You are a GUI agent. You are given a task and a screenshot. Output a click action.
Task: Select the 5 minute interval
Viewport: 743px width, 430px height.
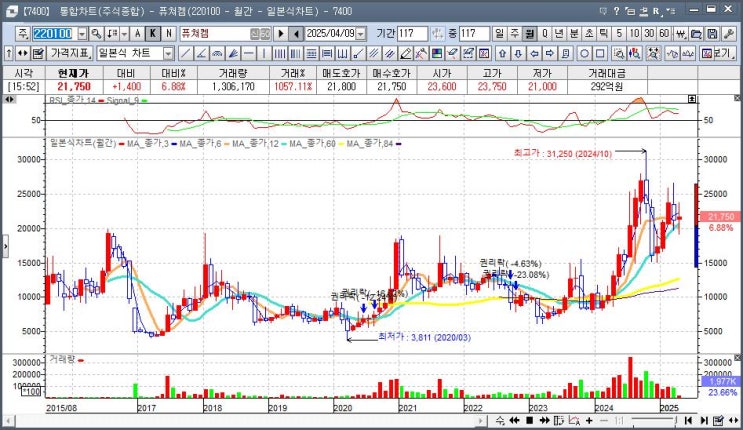tap(619, 34)
